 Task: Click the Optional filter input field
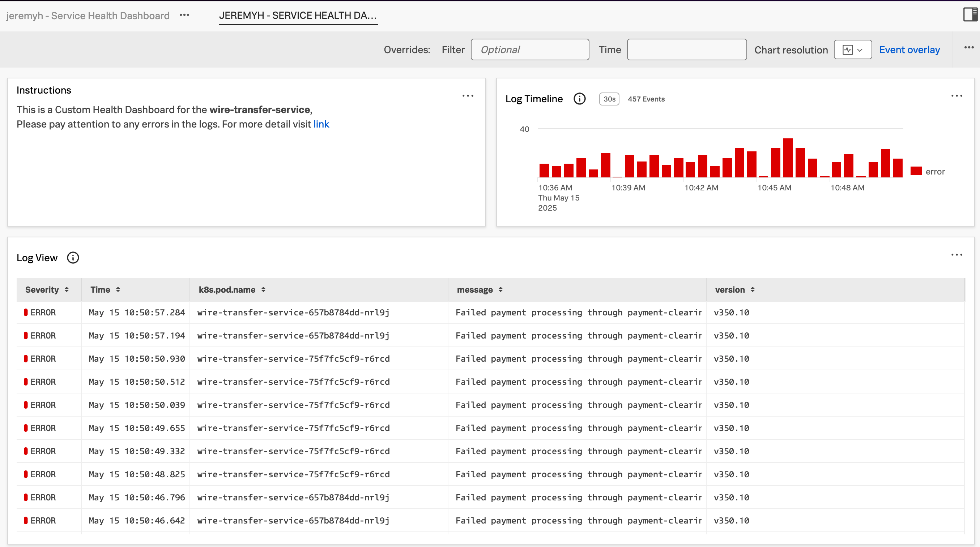coord(529,49)
